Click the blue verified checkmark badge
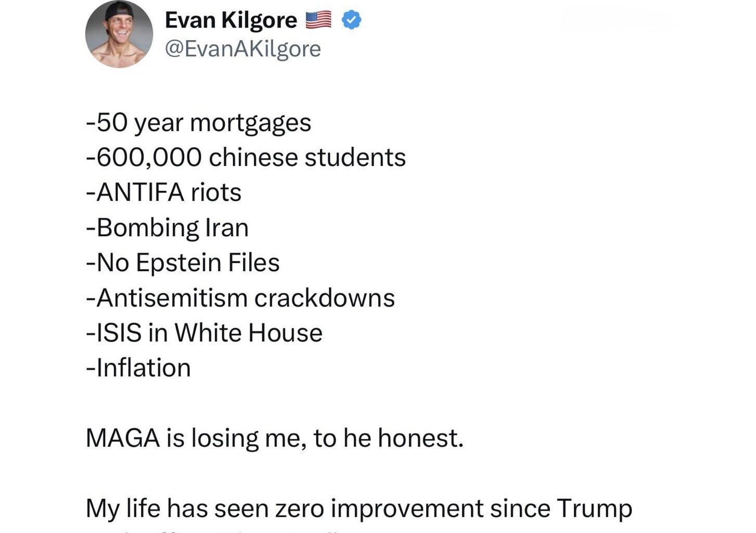 [x=352, y=20]
